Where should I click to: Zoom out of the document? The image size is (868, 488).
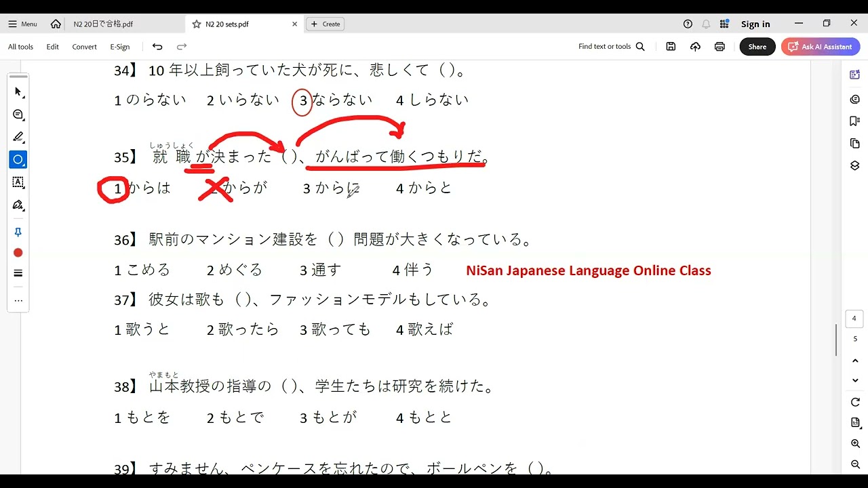coord(854,464)
